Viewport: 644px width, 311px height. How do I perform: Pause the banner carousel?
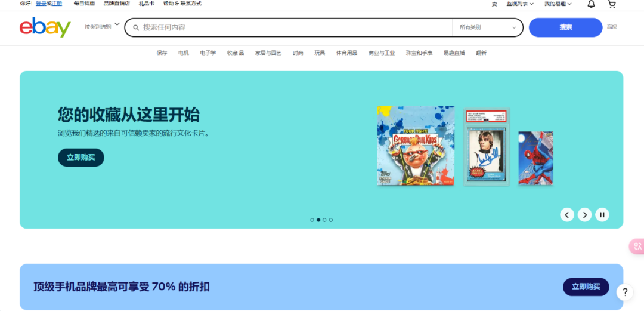tap(602, 215)
